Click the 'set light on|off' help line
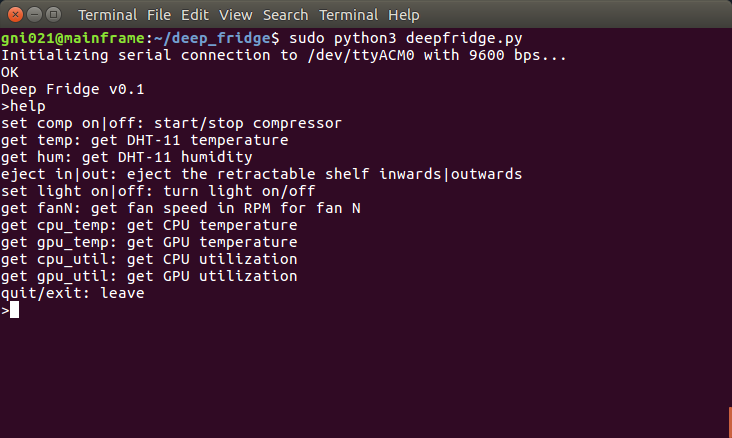732x438 pixels. point(158,191)
